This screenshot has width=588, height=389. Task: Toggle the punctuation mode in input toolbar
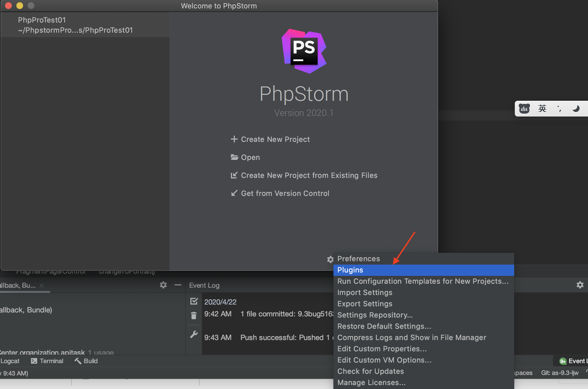click(559, 109)
